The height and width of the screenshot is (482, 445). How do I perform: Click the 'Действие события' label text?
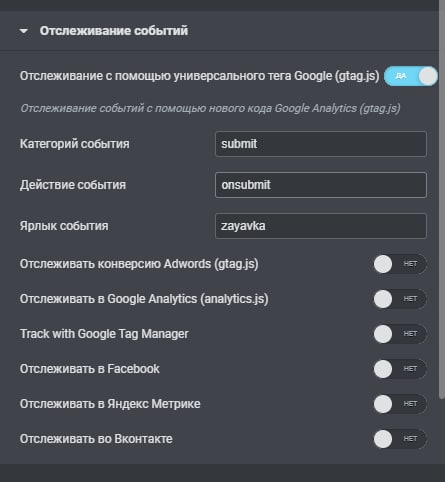tap(73, 185)
